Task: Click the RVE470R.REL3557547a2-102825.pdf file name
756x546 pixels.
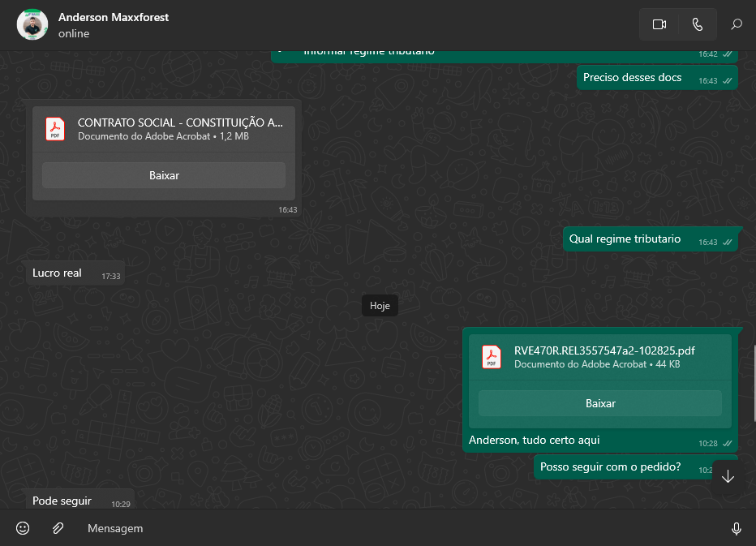Action: click(x=604, y=350)
